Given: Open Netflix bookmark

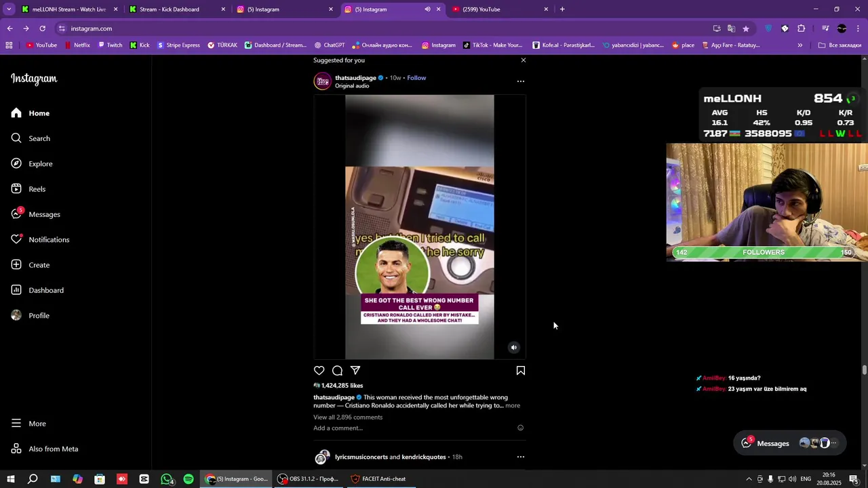Looking at the screenshot, I should (77, 45).
